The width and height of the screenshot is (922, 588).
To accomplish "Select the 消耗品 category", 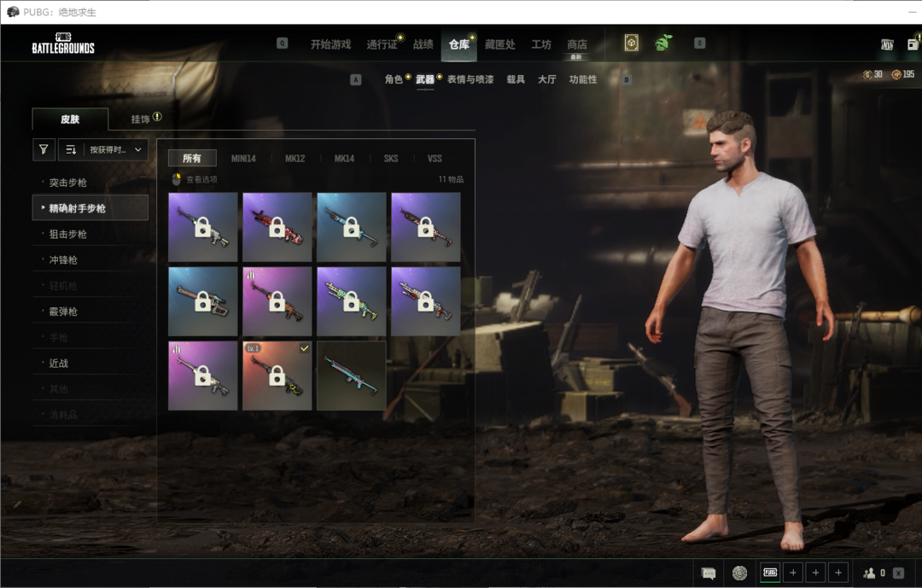I will click(x=90, y=415).
